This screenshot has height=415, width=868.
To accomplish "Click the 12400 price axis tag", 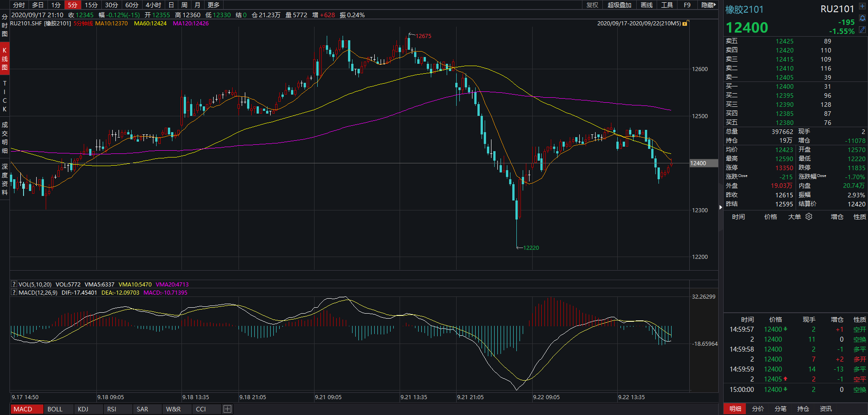I will click(x=703, y=163).
